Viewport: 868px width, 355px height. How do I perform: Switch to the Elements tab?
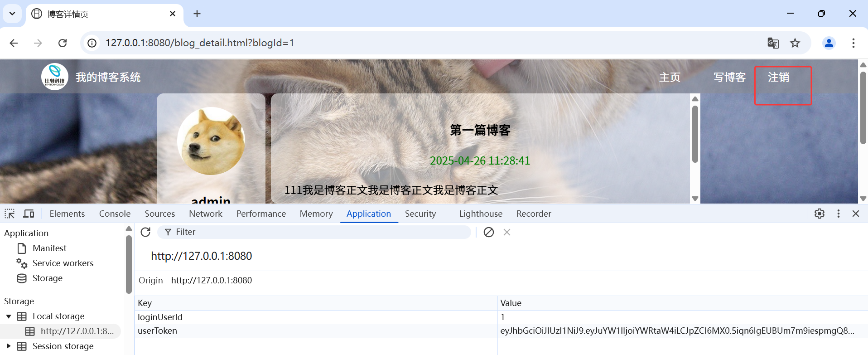click(x=67, y=214)
